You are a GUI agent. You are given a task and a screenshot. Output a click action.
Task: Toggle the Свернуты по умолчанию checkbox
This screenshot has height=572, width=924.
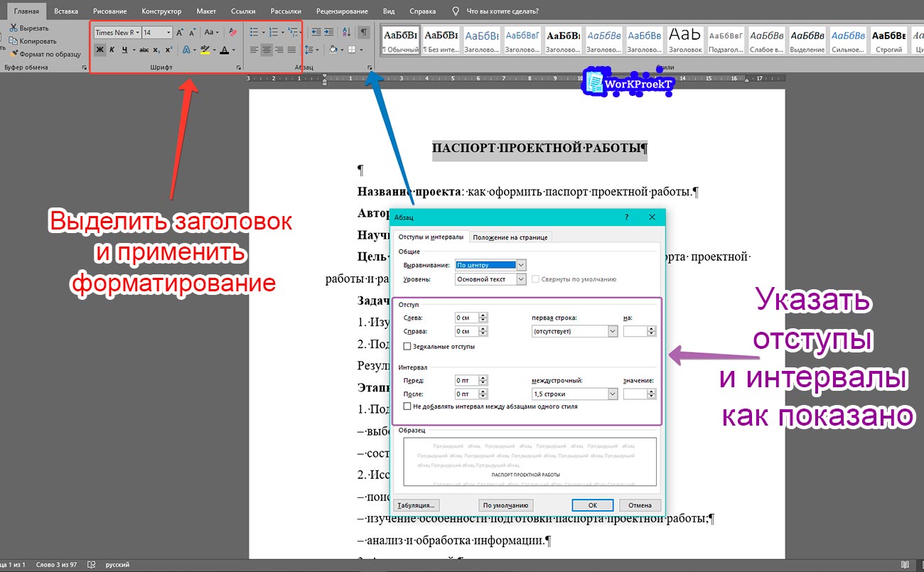coord(537,279)
